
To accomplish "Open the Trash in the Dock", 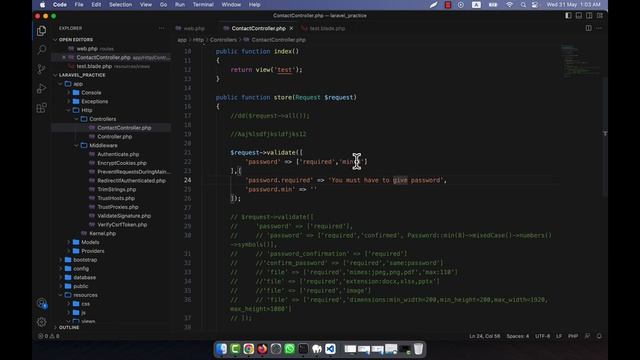I will pyautogui.click(x=418, y=349).
